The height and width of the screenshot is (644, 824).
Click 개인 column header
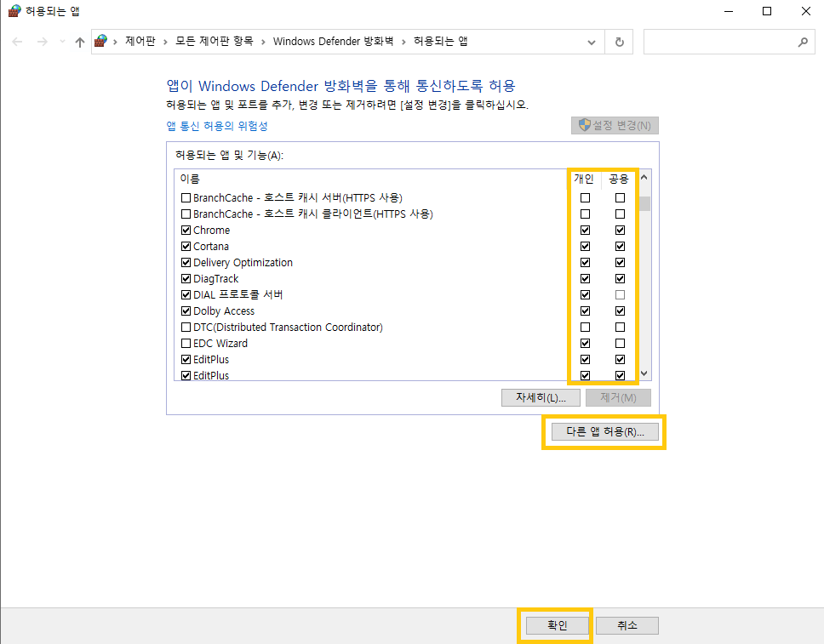[x=584, y=180]
